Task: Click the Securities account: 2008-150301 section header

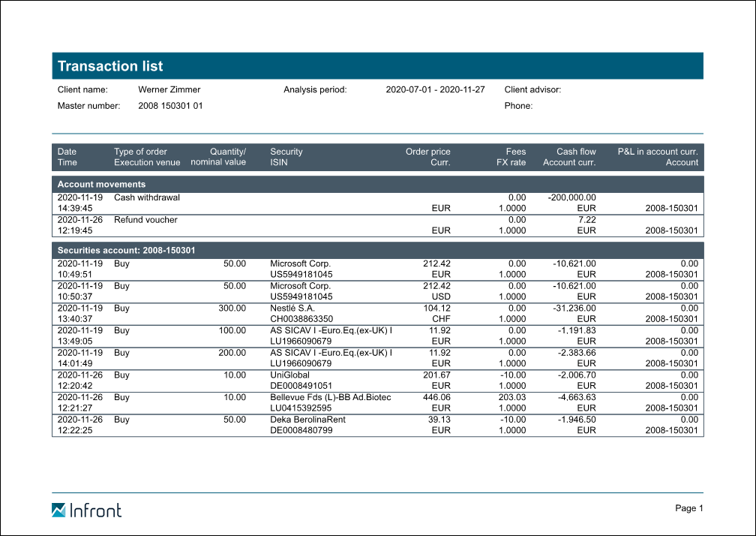Action: tap(127, 250)
